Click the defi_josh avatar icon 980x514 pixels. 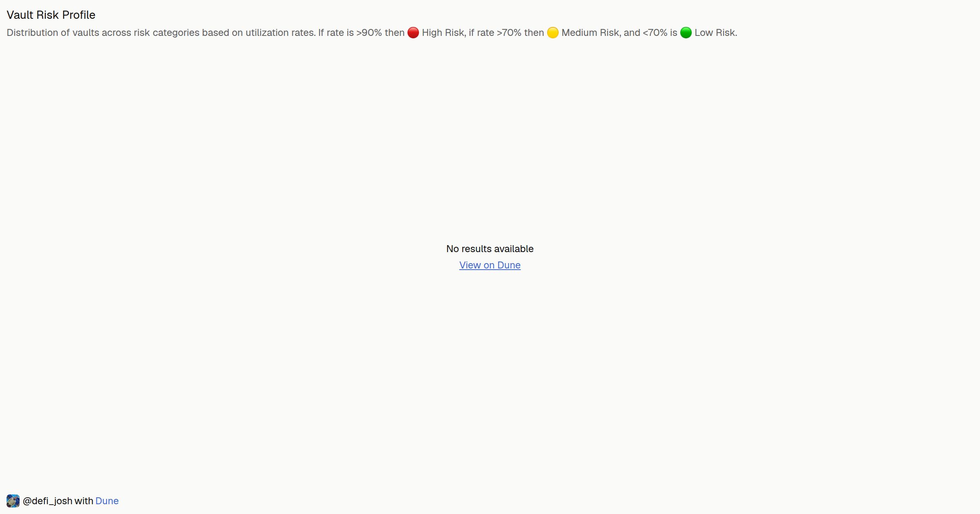point(13,501)
